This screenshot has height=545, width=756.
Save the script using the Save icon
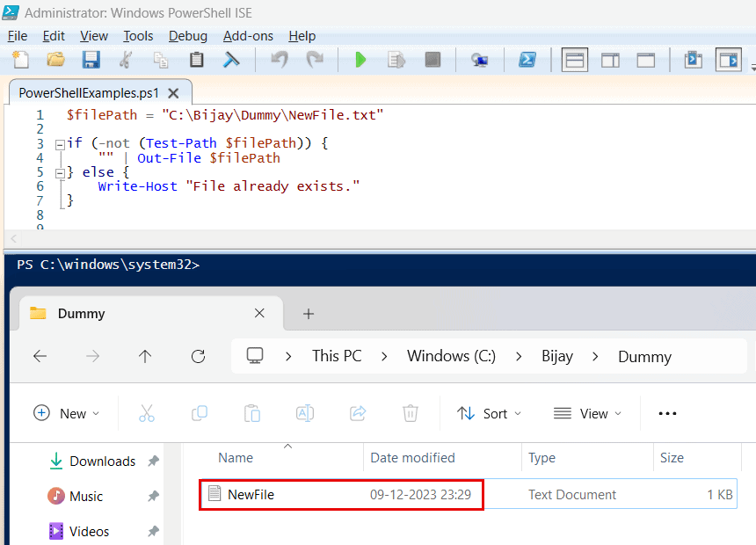tap(91, 60)
